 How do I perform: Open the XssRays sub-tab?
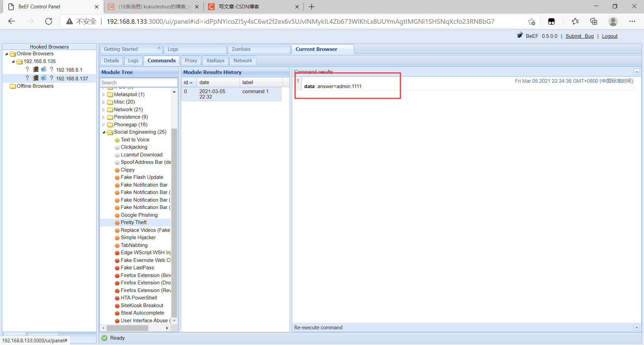tap(215, 61)
